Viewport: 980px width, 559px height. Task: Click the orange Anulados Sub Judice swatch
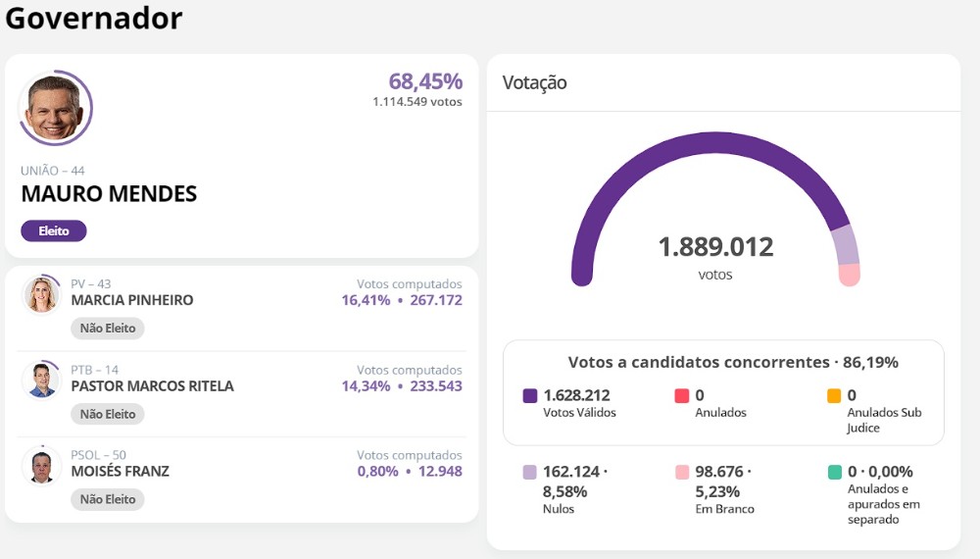pyautogui.click(x=834, y=396)
